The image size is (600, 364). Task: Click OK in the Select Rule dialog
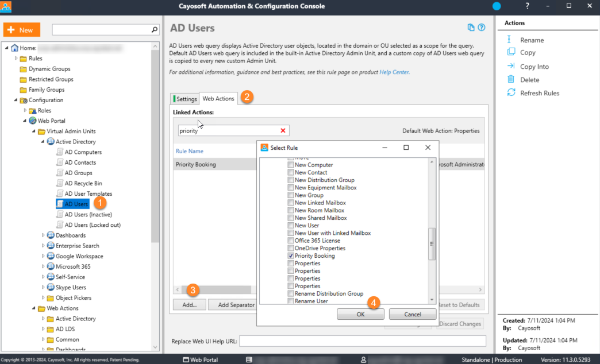pos(360,314)
